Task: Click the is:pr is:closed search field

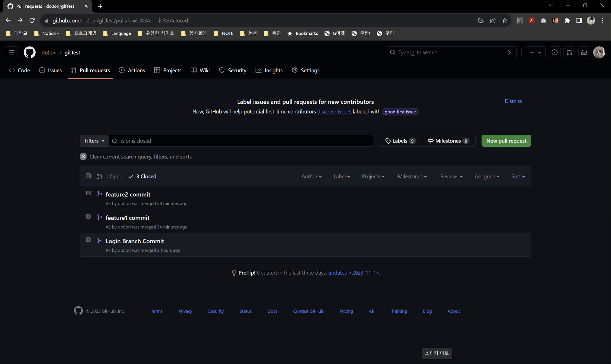Action: click(x=241, y=141)
